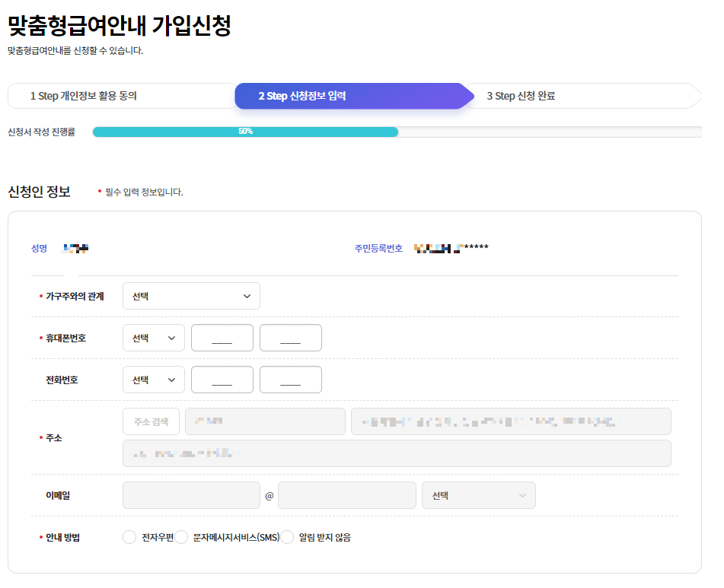Screen dimensions: 724x588
Task: Select the 전자우편 notification option
Action: tap(129, 536)
